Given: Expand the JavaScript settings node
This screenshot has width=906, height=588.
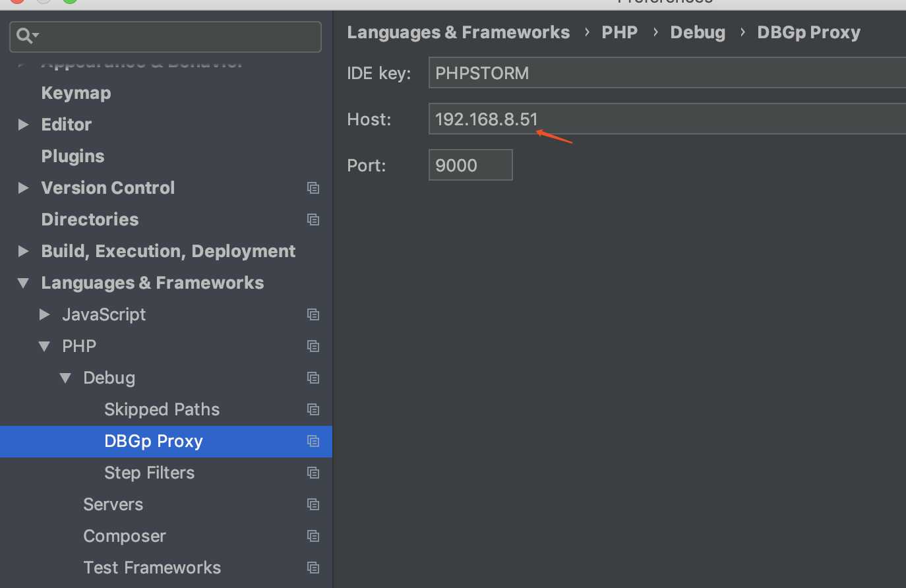Looking at the screenshot, I should click(x=45, y=314).
